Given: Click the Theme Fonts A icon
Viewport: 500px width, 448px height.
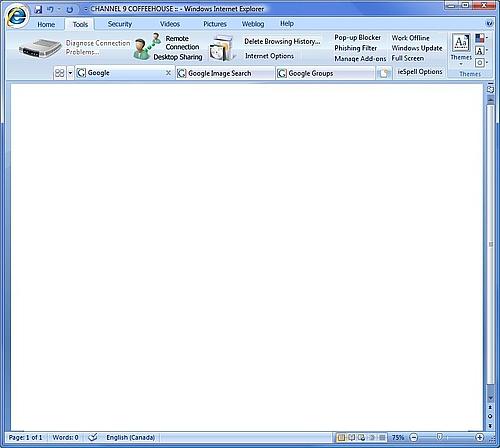Looking at the screenshot, I should click(480, 51).
